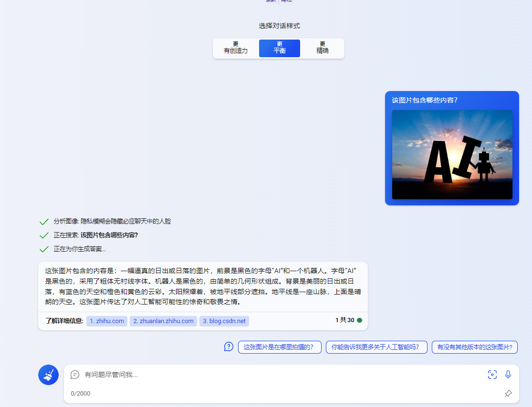
Task: Select the 更有创造力 conversation style
Action: 236,48
